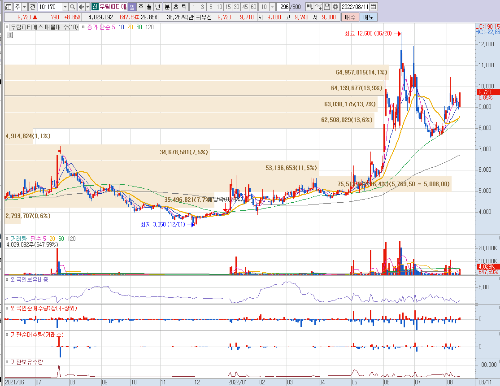The image size is (500, 386).
Task: Click the previous/next stock arrows icon
Action: pyautogui.click(x=82, y=7)
